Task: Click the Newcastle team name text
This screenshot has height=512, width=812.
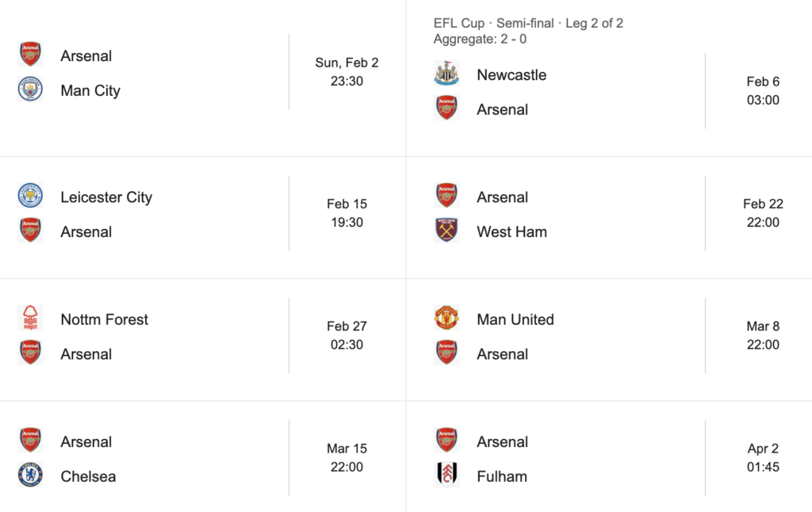Action: tap(511, 75)
